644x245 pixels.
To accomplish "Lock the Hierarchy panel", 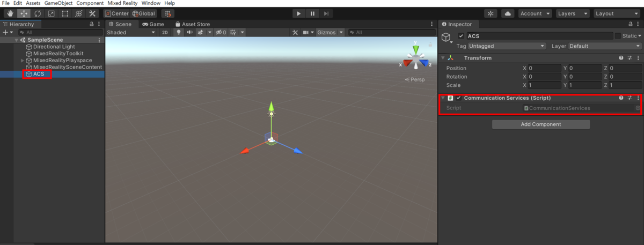I will click(x=91, y=24).
